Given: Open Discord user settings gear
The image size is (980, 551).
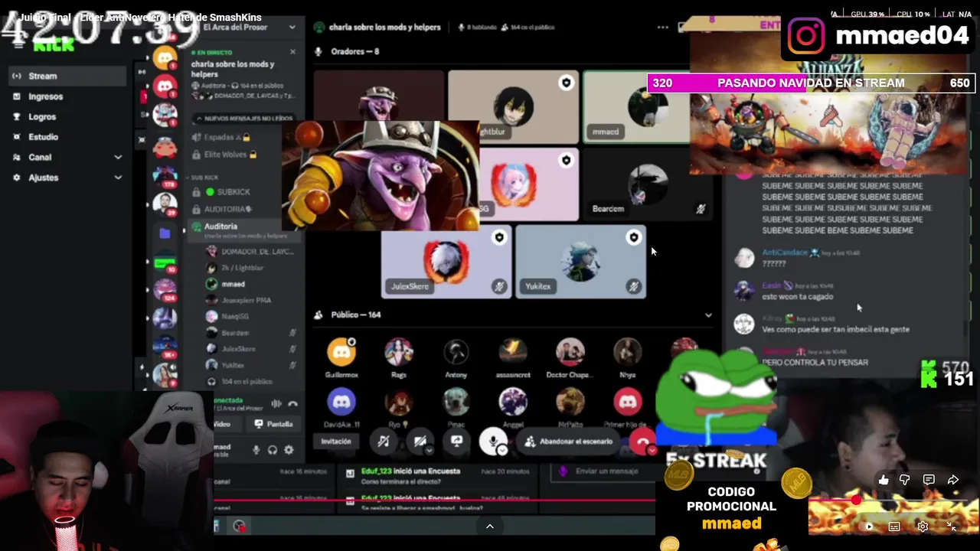Looking at the screenshot, I should click(x=289, y=450).
